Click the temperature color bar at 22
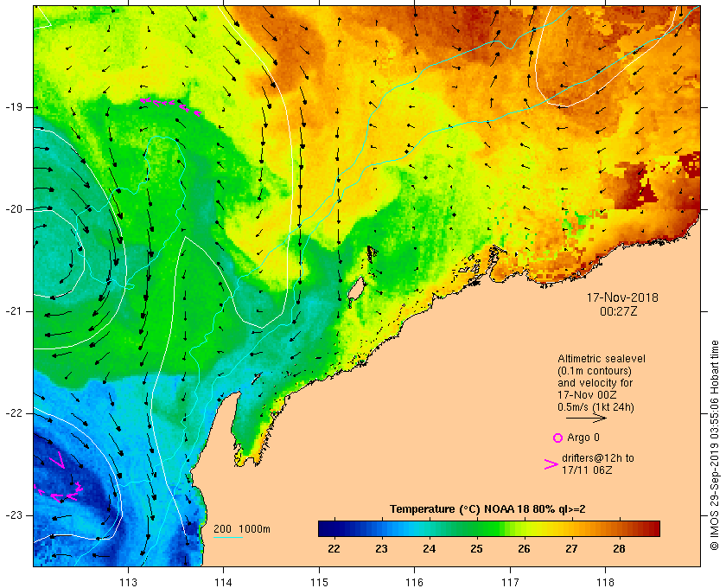 tap(334, 528)
